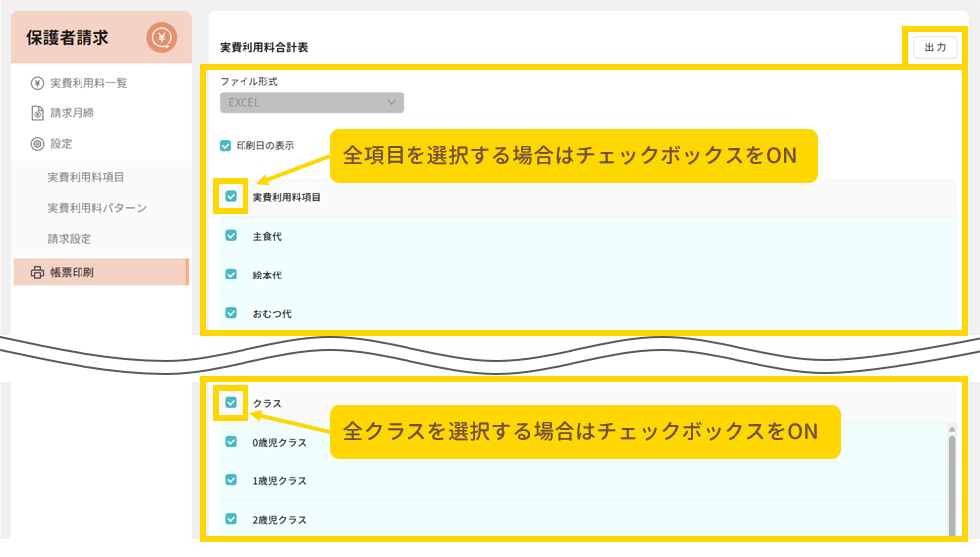Click the printer icon beside 帳票印刷
The image size is (980, 557).
click(37, 272)
